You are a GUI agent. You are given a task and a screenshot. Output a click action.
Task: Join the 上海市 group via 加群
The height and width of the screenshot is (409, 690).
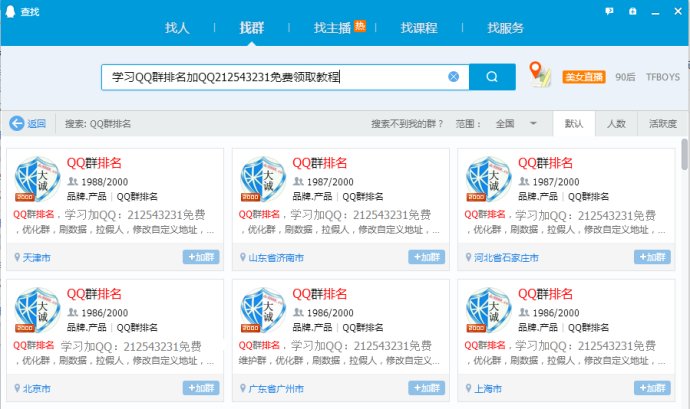(652, 388)
